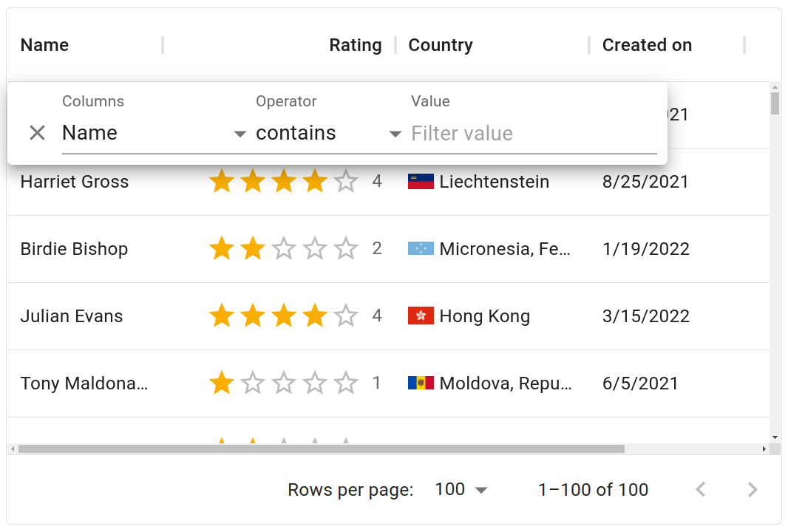
Task: Click the previous page chevron icon
Action: point(701,489)
